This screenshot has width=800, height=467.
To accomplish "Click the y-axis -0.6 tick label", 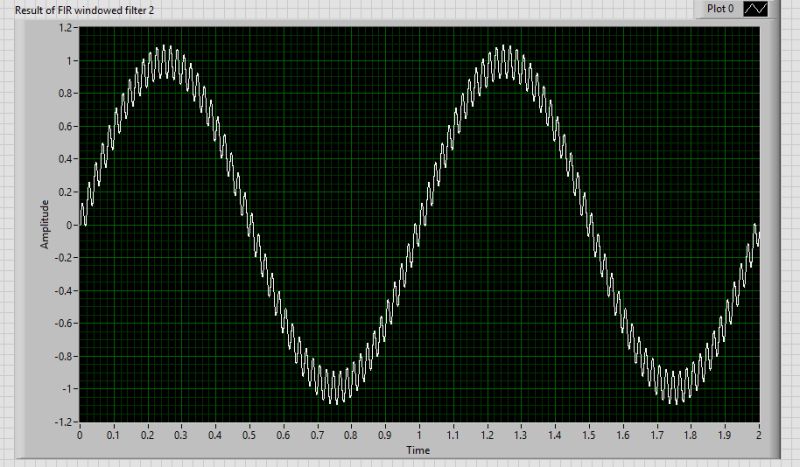I will [x=63, y=324].
